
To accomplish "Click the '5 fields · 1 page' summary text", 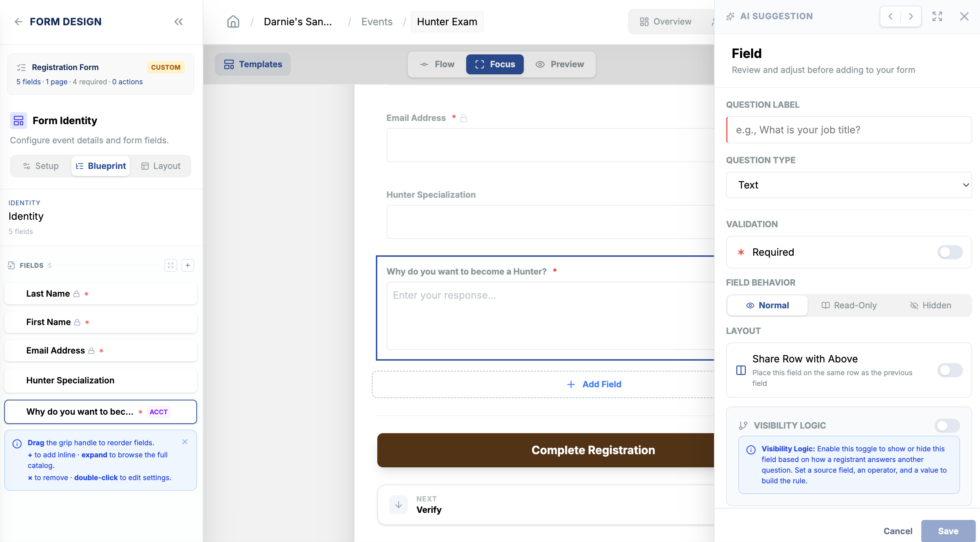I will click(42, 82).
